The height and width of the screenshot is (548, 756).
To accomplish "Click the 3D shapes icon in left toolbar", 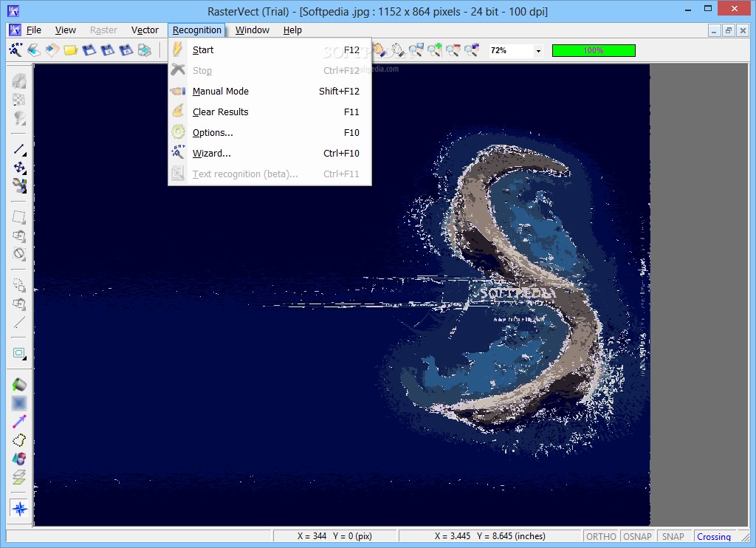I will pyautogui.click(x=19, y=459).
